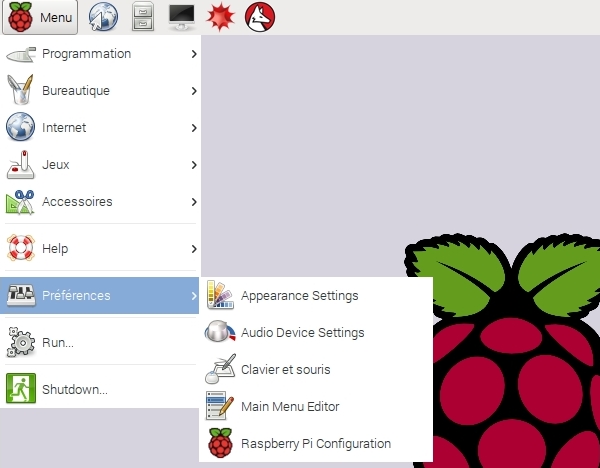Choose Run... from the menu
The width and height of the screenshot is (600, 468).
coord(99,342)
